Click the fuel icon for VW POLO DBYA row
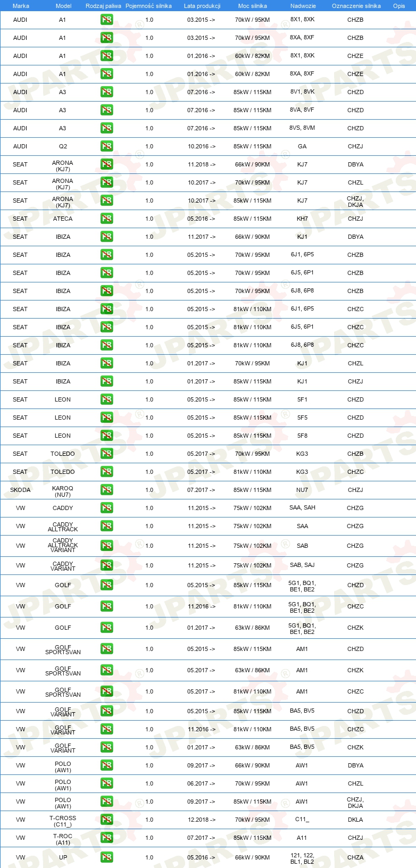Viewport: 416px width, 868px height. pos(106,765)
